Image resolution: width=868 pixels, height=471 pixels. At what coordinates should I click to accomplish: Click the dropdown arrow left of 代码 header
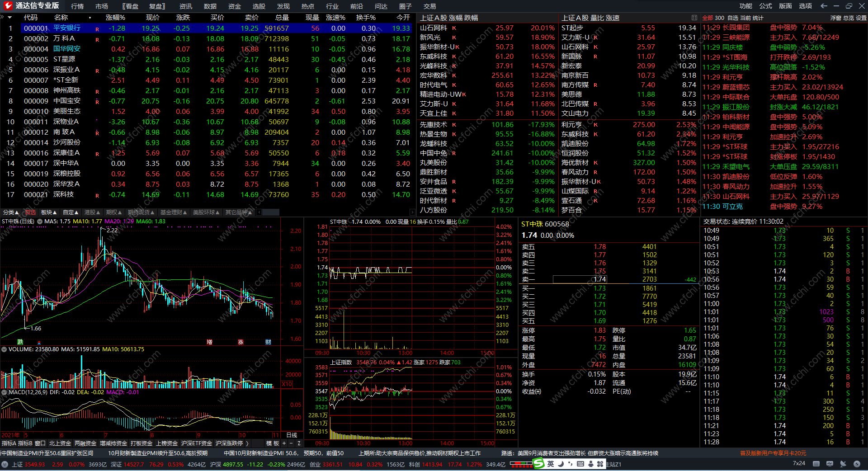tap(9, 17)
